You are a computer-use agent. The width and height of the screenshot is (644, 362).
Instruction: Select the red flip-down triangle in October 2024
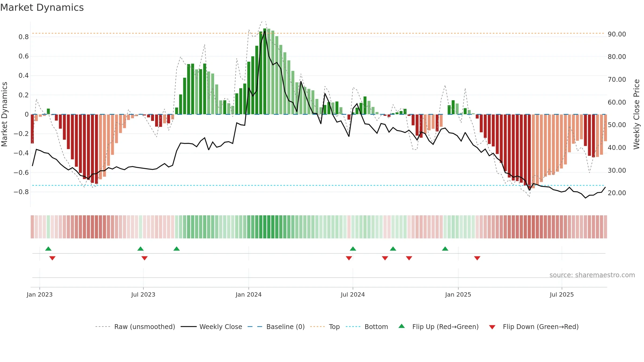point(409,258)
